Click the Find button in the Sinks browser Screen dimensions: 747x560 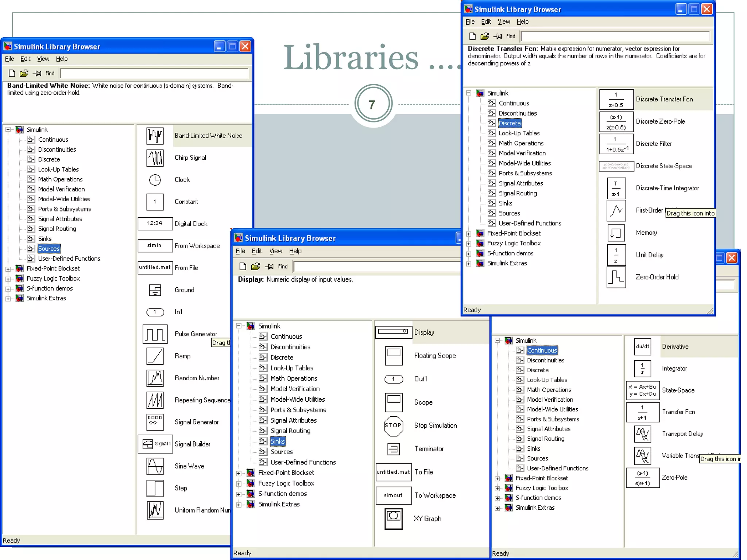pyautogui.click(x=283, y=267)
